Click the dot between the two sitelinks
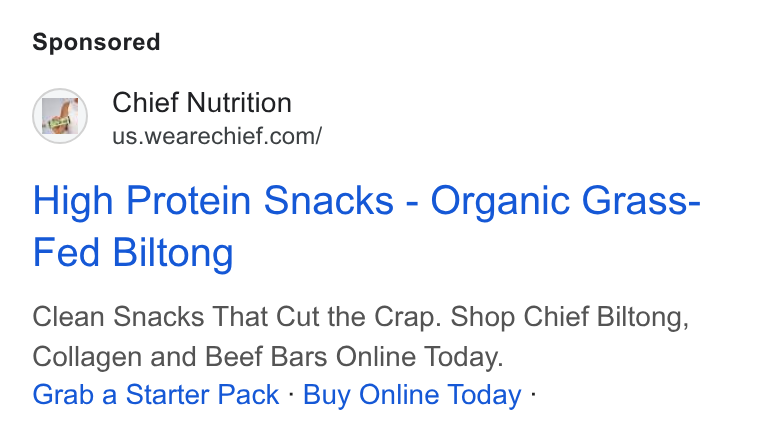The width and height of the screenshot is (760, 438). click(291, 394)
